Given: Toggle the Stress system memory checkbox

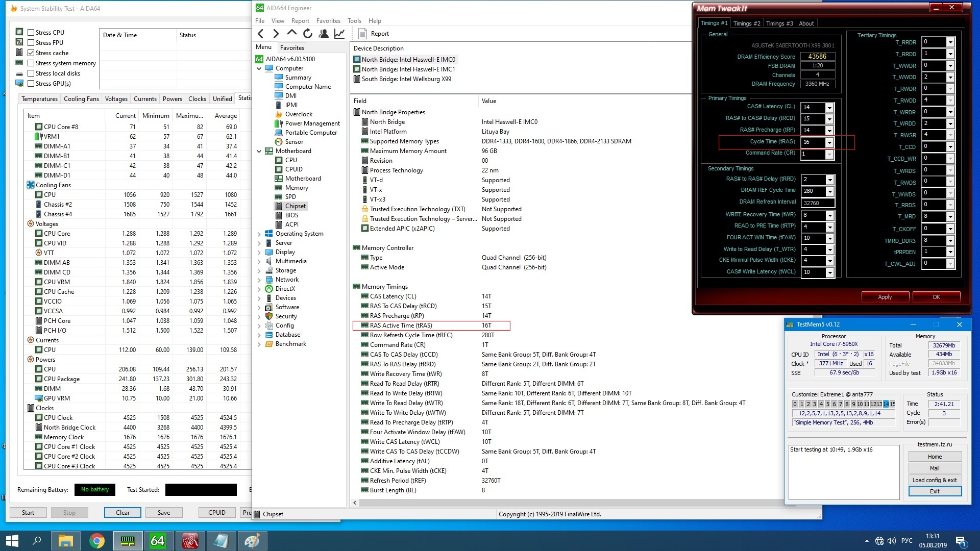Looking at the screenshot, I should 31,63.
